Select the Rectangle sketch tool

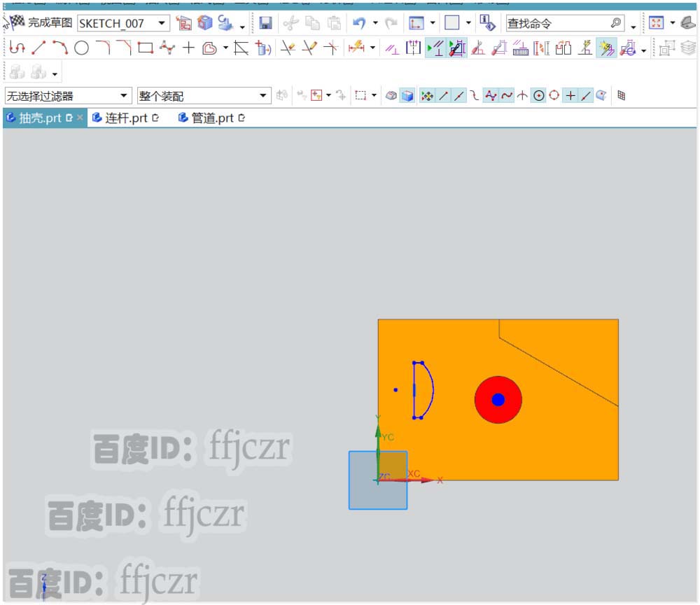tap(146, 48)
